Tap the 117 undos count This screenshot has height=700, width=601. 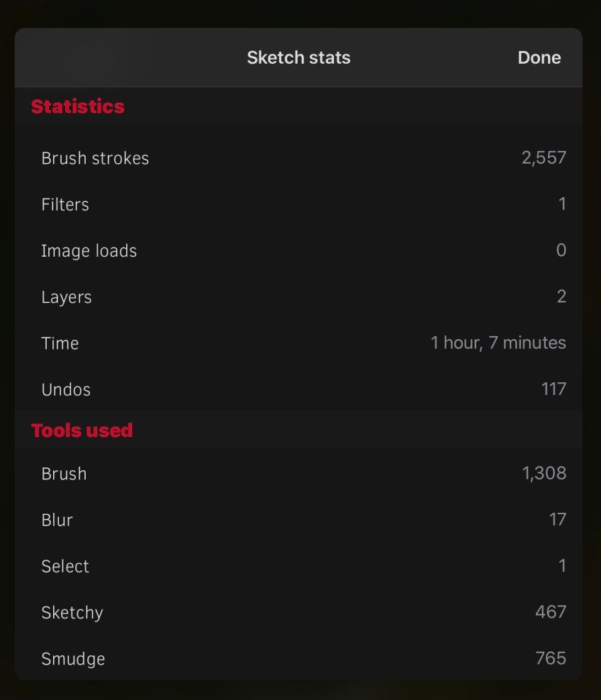pos(553,389)
